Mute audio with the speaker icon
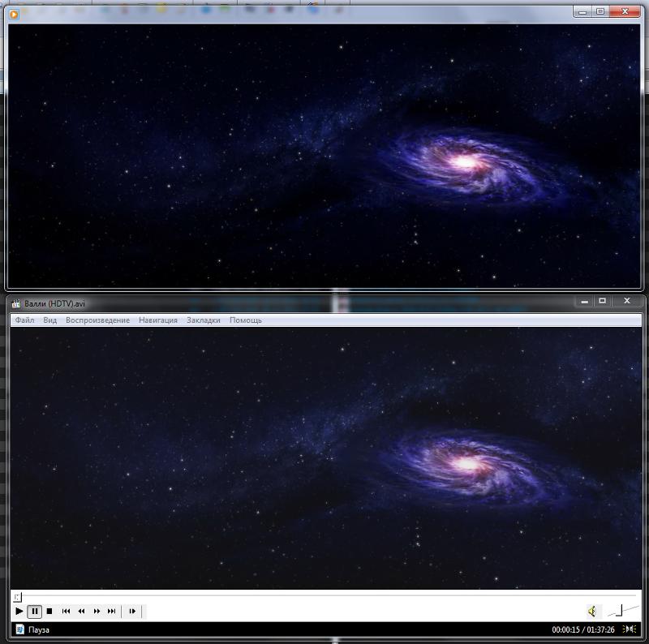Screen dimensions: 649x644 click(592, 612)
